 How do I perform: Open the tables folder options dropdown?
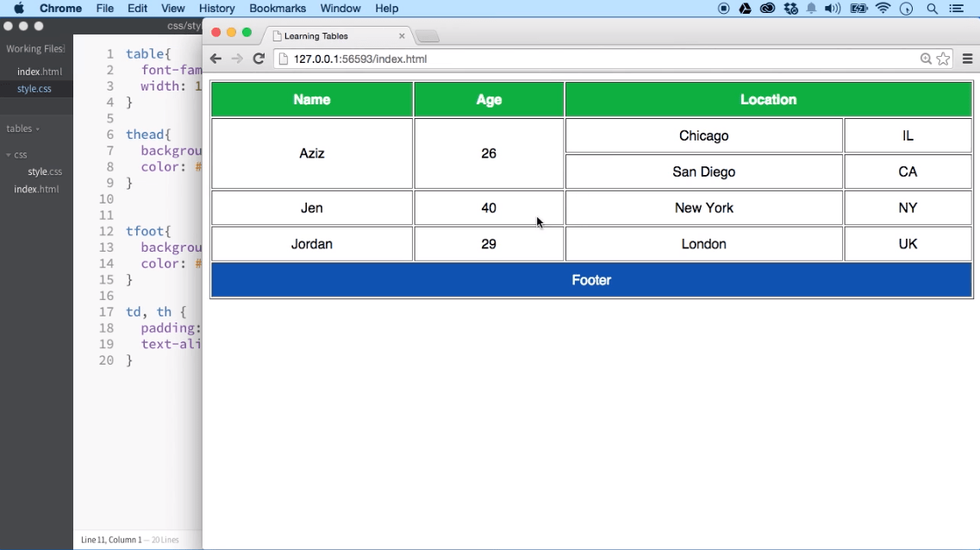38,128
